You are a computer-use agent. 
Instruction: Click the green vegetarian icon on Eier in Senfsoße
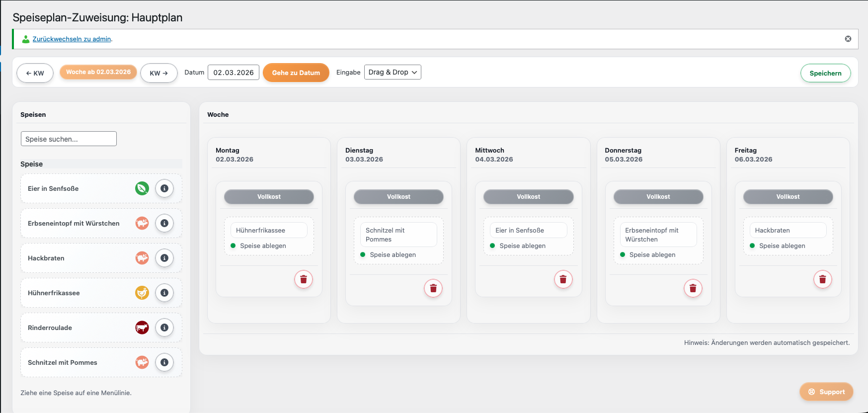tap(142, 189)
